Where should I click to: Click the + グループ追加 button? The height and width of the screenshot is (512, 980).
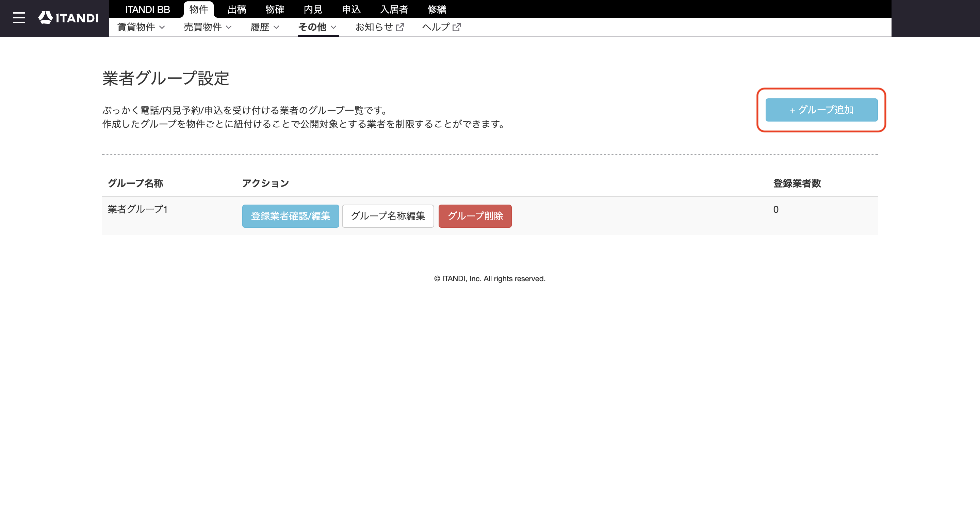(x=821, y=110)
